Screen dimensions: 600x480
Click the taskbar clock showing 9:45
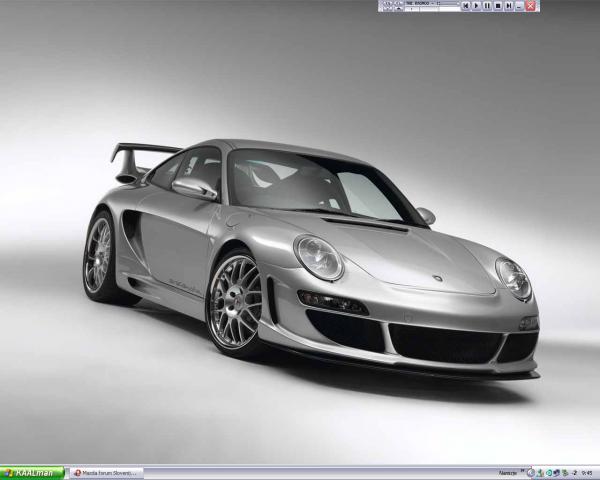coord(587,473)
